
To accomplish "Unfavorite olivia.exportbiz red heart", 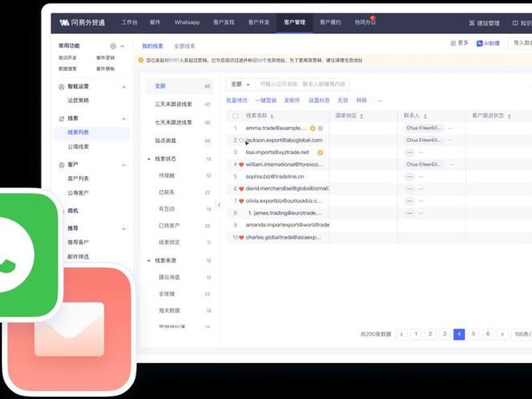I will tap(241, 201).
